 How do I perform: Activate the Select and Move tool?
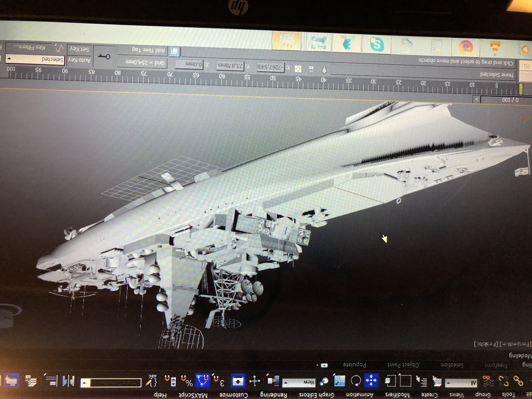click(371, 381)
